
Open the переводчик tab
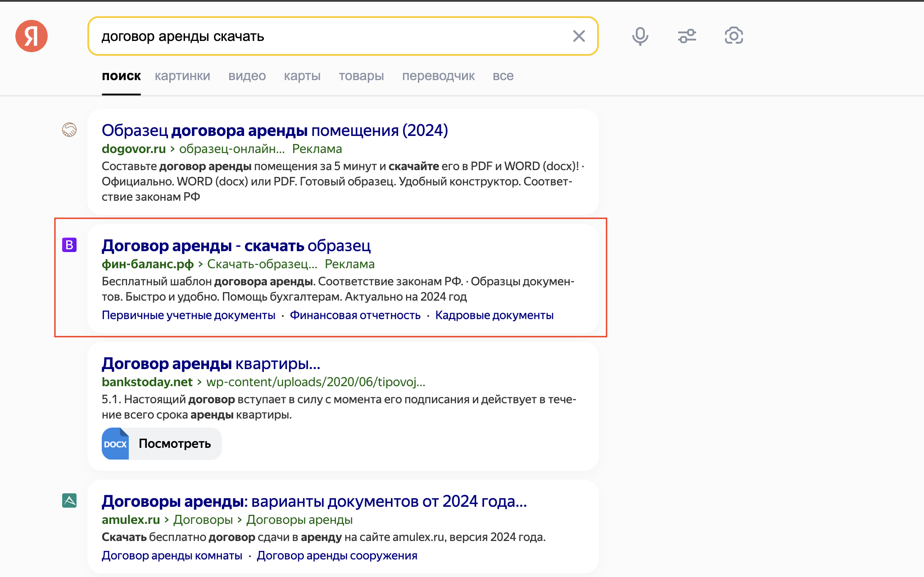tap(438, 76)
